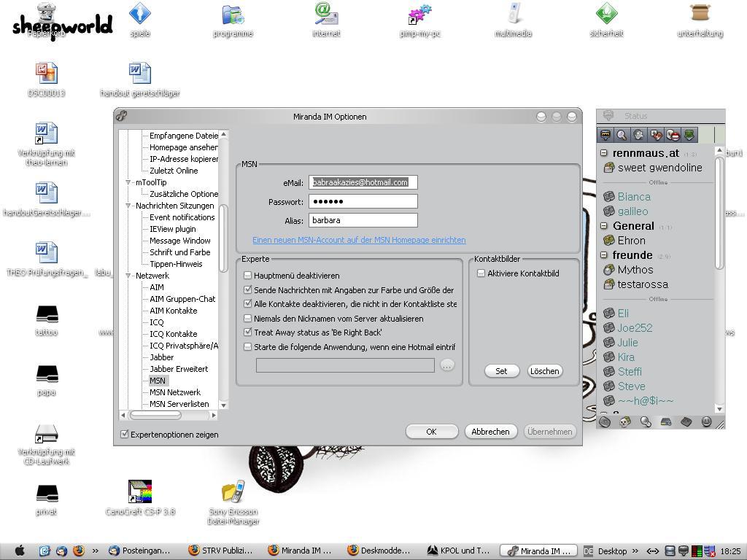Image resolution: width=747 pixels, height=560 pixels.
Task: Click the Set button under Kontaktbilder
Action: [x=502, y=371]
